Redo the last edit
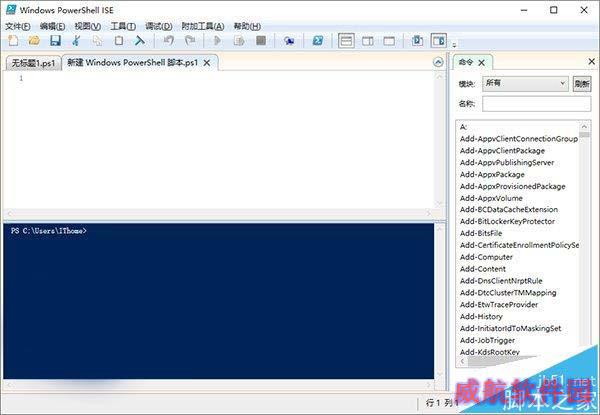The height and width of the screenshot is (415, 600). (190, 41)
